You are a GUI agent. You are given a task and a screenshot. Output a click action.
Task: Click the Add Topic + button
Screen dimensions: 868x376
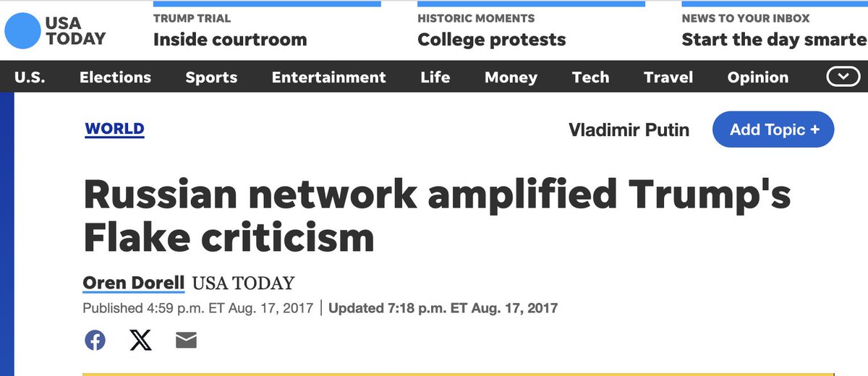click(773, 130)
